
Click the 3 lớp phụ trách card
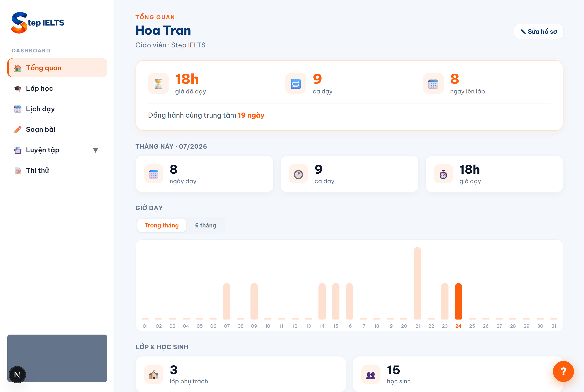click(241, 374)
